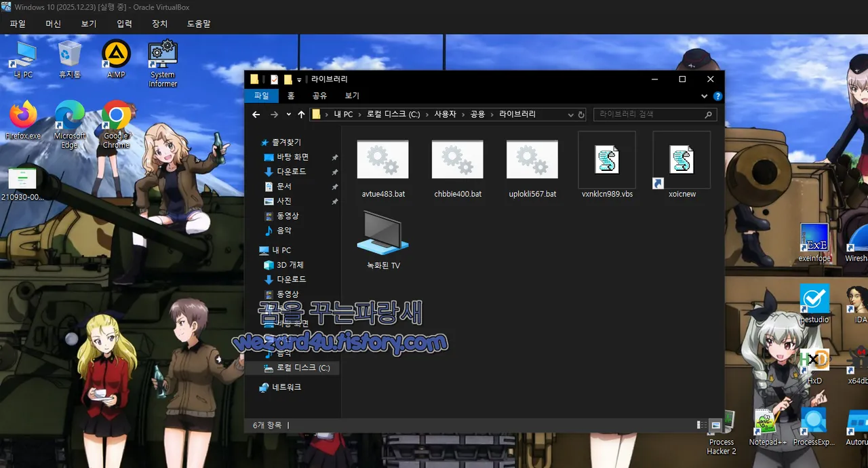Image resolution: width=868 pixels, height=468 pixels.
Task: Open address bar history dropdown
Action: point(571,115)
